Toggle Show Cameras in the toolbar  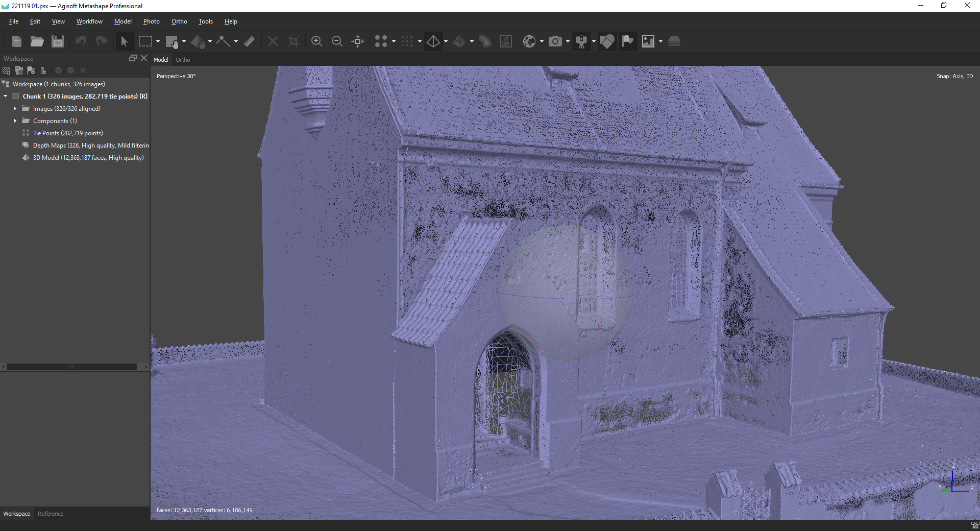pos(555,41)
